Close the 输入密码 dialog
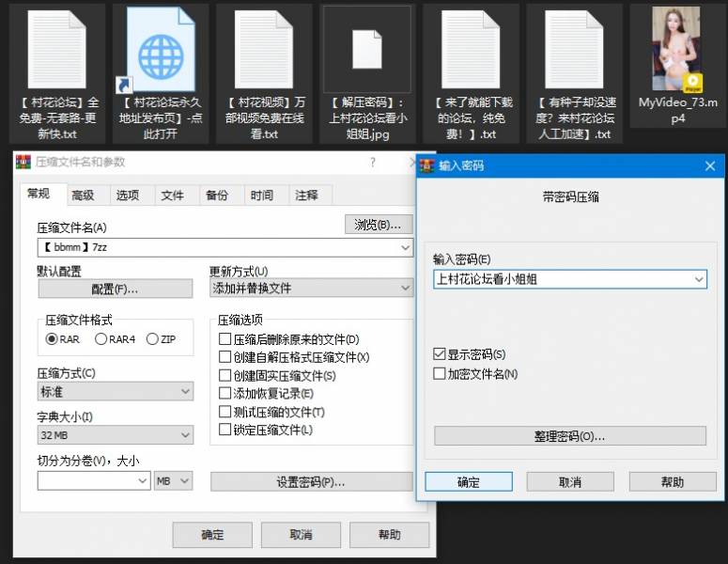This screenshot has height=564, width=728. coord(710,165)
